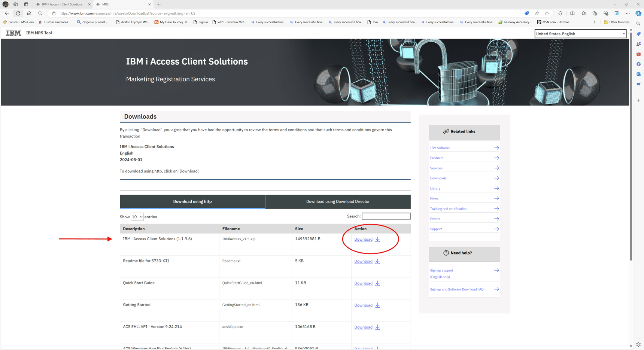The width and height of the screenshot is (644, 350).
Task: Open the shopping tag icon in address bar
Action: [x=527, y=13]
